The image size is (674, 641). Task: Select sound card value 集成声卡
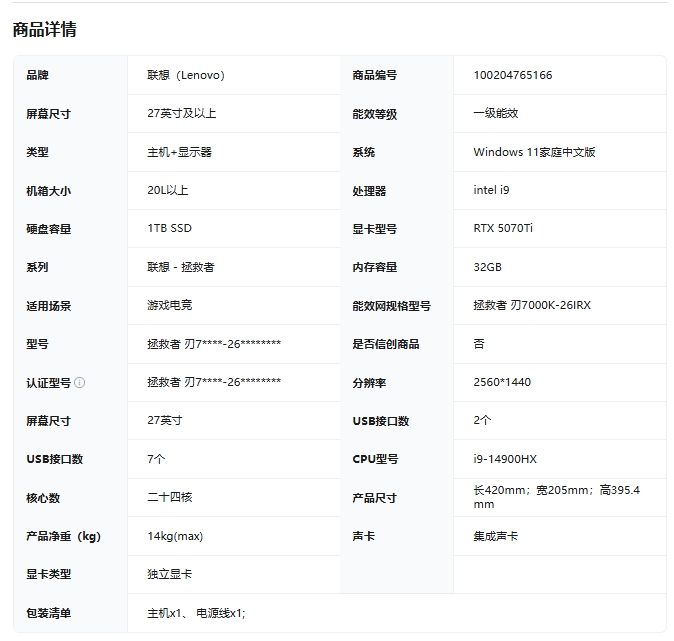(496, 536)
